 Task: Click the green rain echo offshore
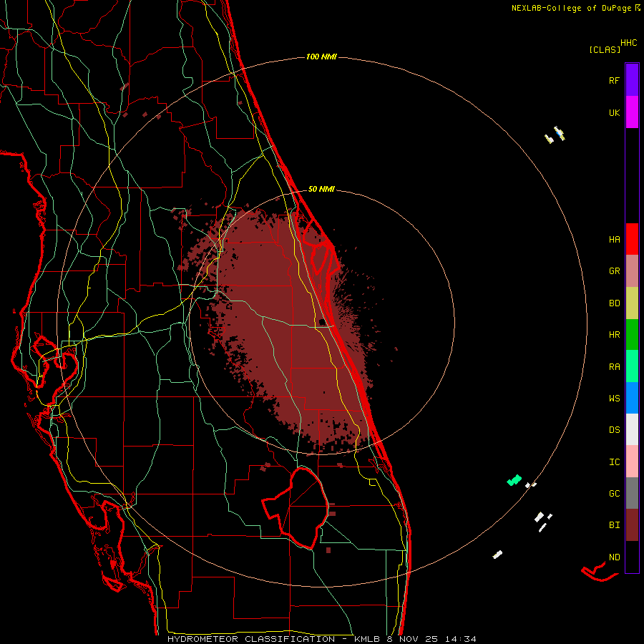tap(514, 479)
